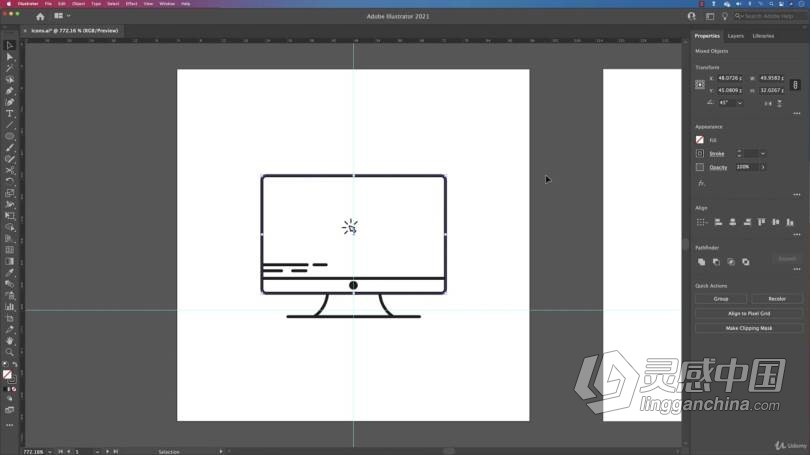810x455 pixels.
Task: Select the Pen tool
Action: click(x=10, y=91)
